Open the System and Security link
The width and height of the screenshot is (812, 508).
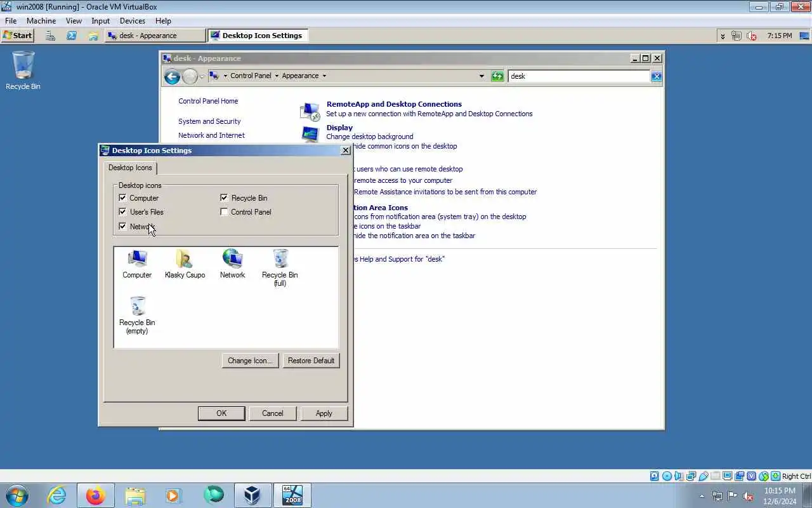click(x=209, y=121)
